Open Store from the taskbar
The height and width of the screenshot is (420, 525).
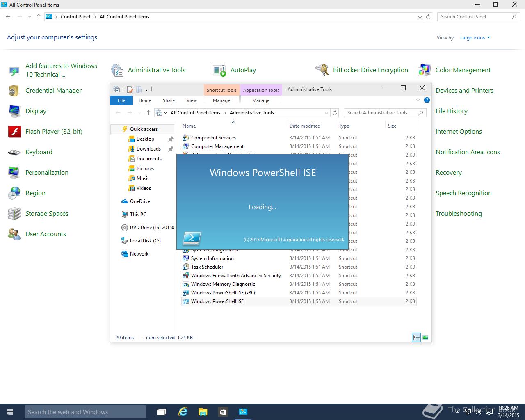[x=223, y=412]
